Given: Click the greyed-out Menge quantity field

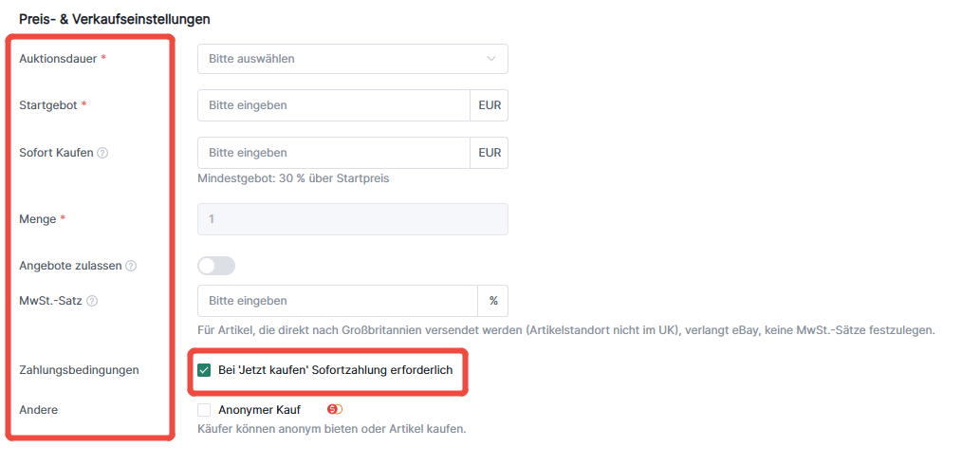Looking at the screenshot, I should (x=353, y=219).
